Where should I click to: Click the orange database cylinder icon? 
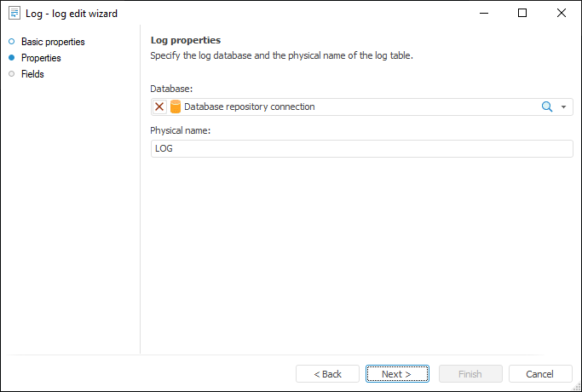pyautogui.click(x=176, y=107)
